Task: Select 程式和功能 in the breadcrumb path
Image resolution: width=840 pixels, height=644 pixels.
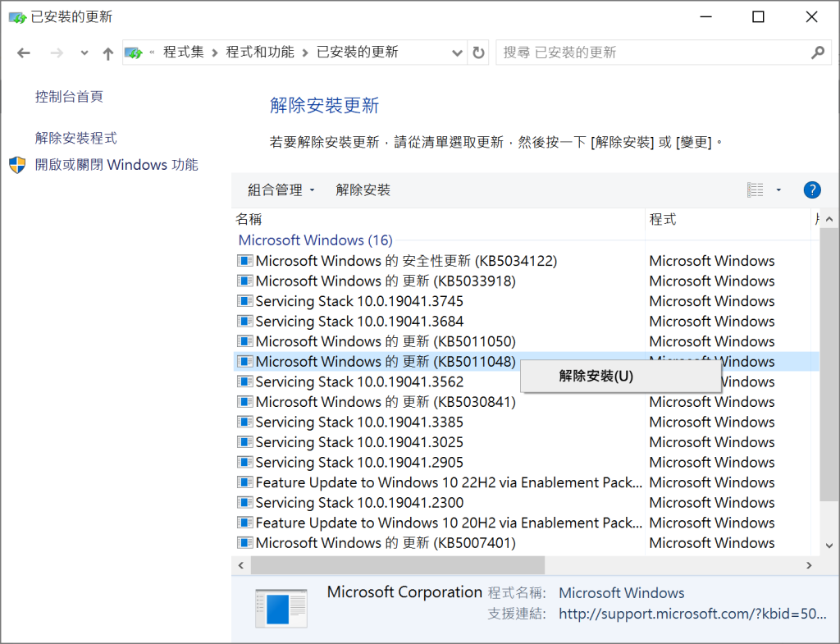Action: (260, 52)
